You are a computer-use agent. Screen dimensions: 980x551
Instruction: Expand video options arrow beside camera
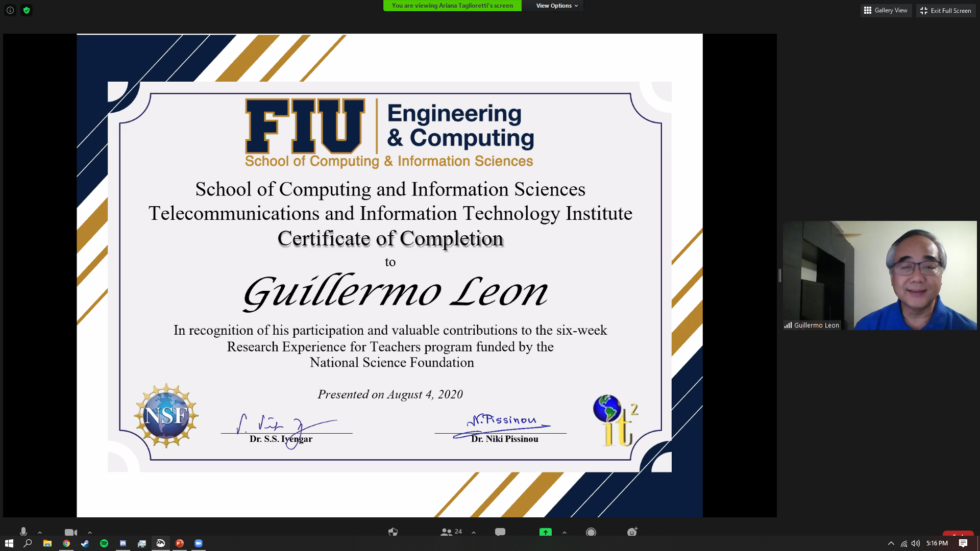pos(90,532)
